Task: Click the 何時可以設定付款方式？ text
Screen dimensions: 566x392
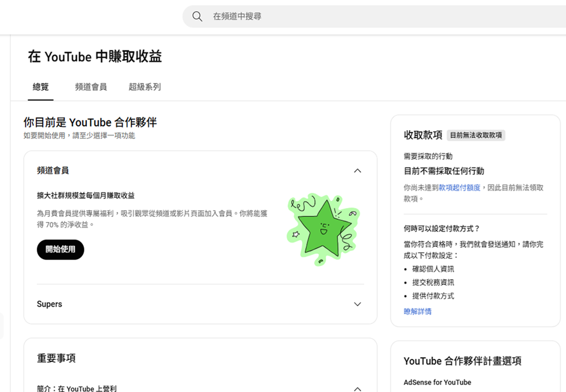Action: (x=442, y=228)
